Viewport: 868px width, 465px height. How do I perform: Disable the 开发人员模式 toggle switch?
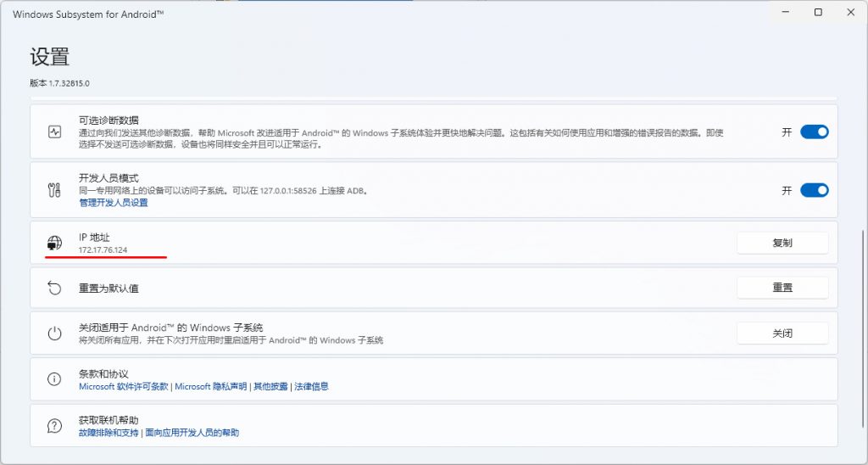(814, 190)
